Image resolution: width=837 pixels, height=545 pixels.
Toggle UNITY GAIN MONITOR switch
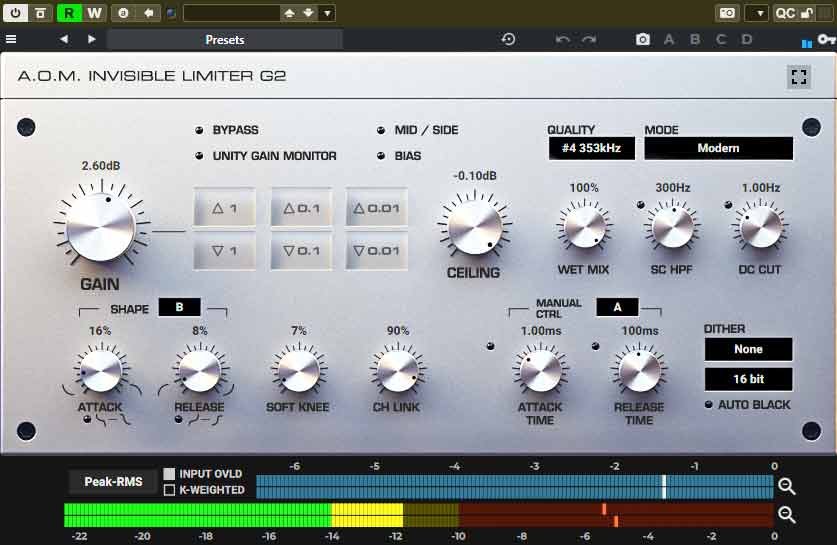tap(199, 156)
